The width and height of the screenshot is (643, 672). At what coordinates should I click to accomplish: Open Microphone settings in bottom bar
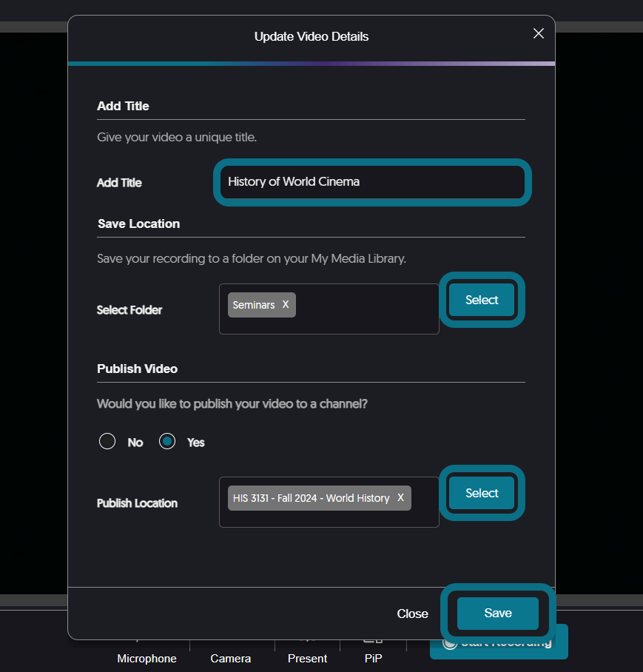(147, 658)
